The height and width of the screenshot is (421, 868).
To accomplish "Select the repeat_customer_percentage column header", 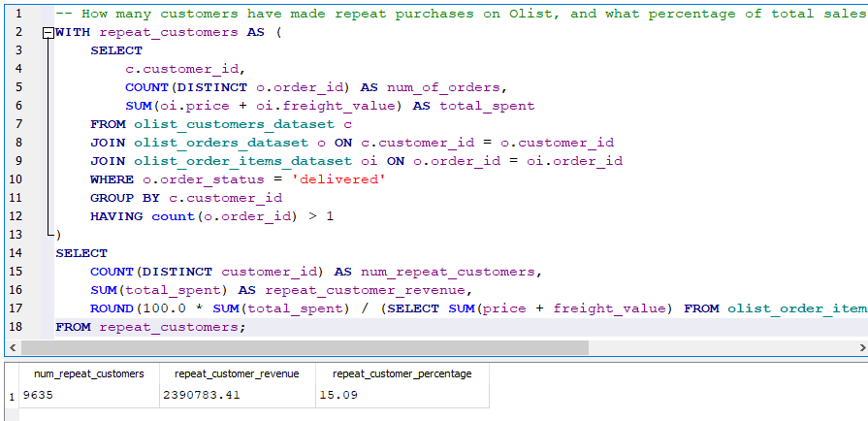I will tap(402, 373).
